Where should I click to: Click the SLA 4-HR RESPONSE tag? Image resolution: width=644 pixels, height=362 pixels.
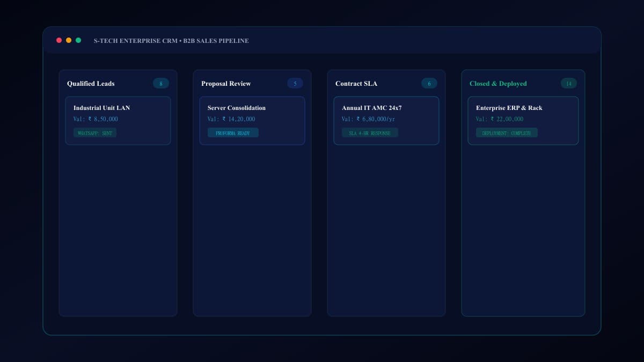[x=370, y=132]
